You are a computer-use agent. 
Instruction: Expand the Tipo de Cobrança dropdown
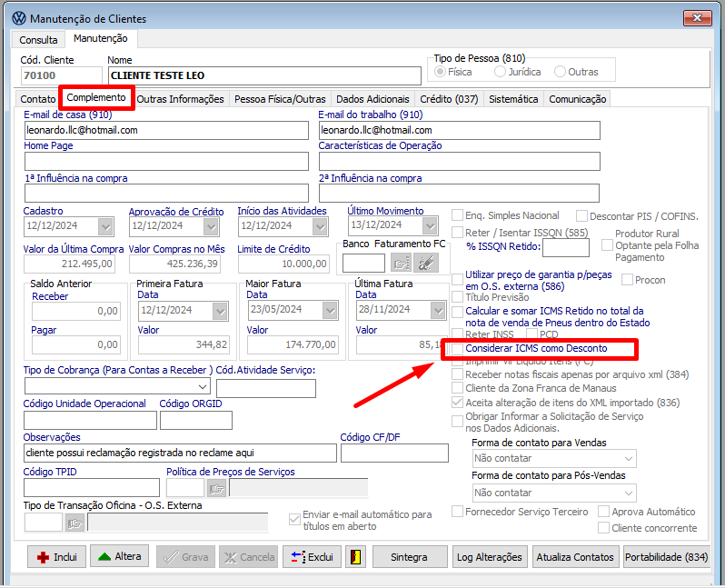(203, 386)
